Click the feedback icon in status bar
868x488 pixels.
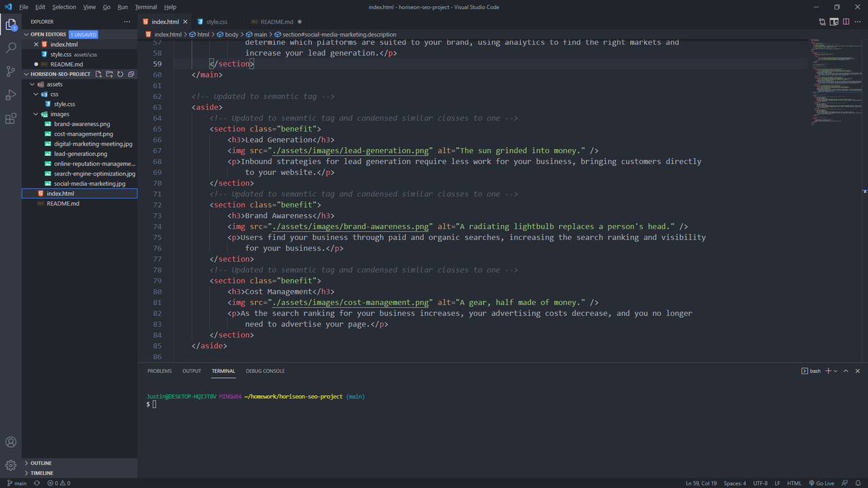pos(845,483)
